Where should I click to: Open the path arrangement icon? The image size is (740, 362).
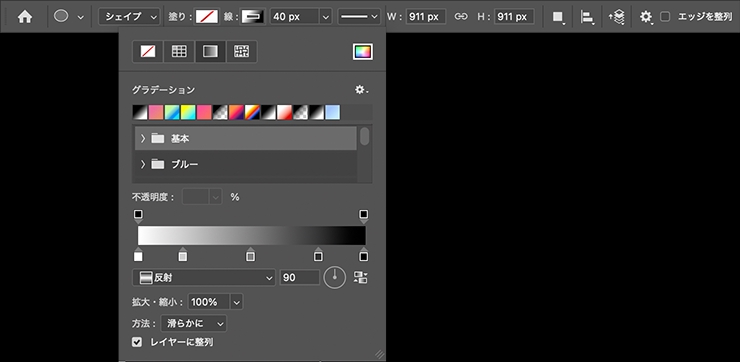coord(617,17)
